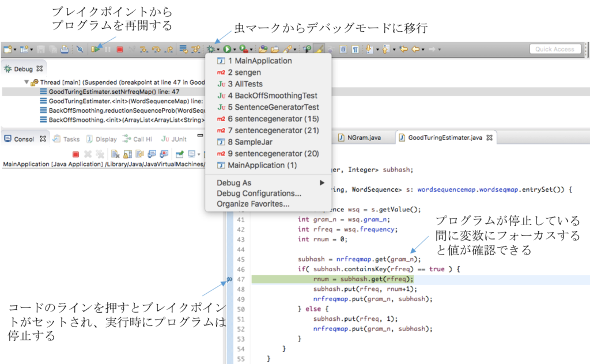The width and height of the screenshot is (590, 364).
Task: Toggle Block Selection Mode icon
Action: (x=343, y=50)
